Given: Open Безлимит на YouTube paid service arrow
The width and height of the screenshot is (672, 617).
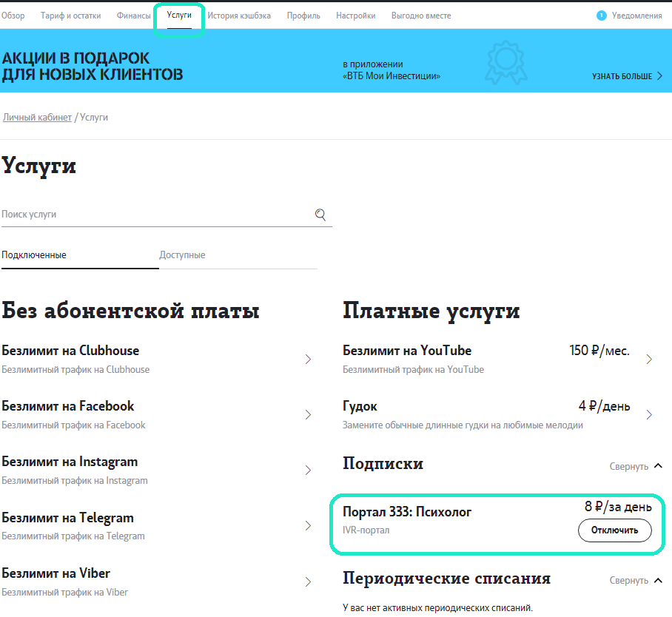Looking at the screenshot, I should [x=649, y=360].
